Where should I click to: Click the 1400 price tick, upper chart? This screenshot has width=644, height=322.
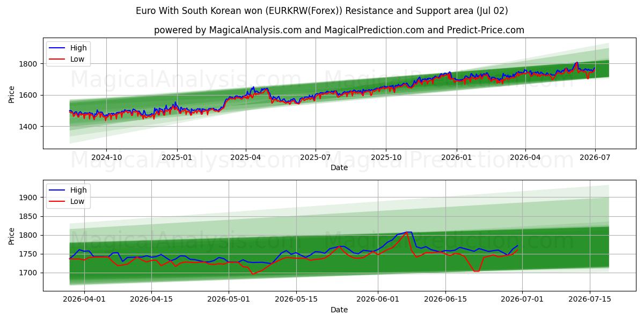[x=29, y=127]
